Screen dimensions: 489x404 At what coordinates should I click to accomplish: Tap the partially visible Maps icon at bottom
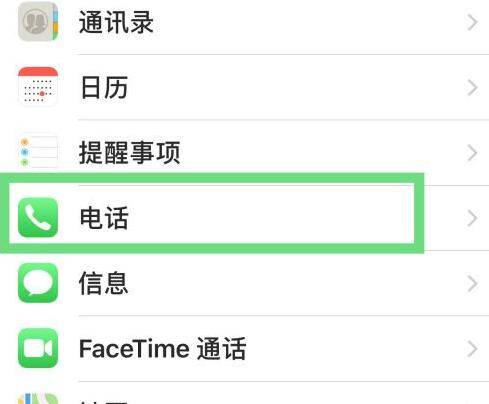point(38,399)
